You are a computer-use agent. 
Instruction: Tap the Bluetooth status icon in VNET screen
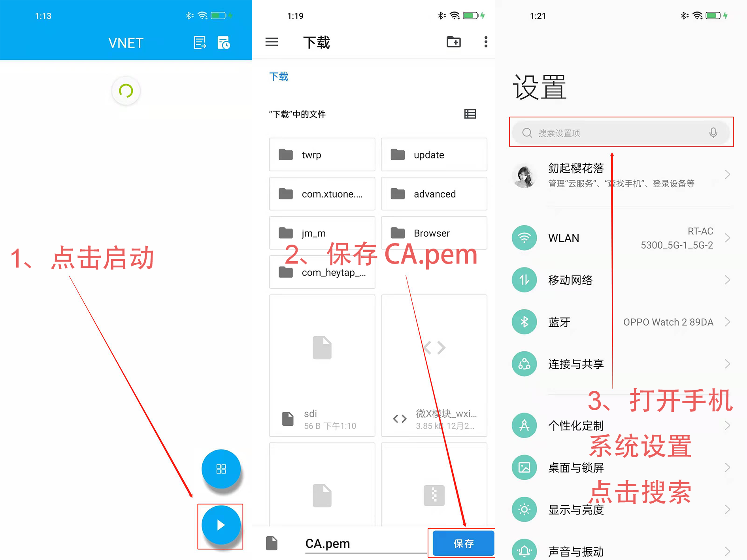point(189,15)
